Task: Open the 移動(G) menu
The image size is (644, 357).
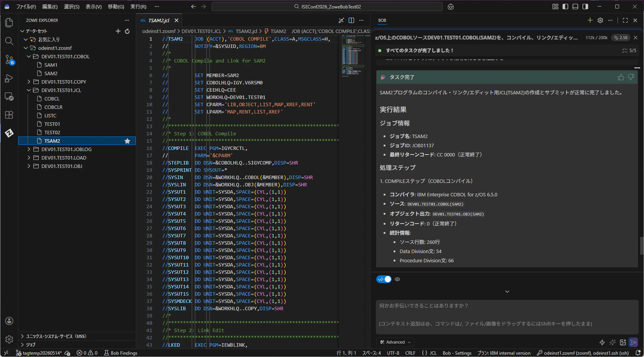Action: 116,7
